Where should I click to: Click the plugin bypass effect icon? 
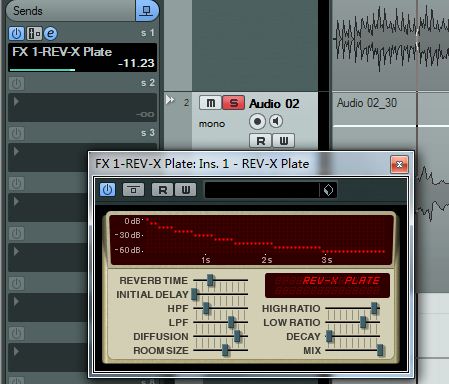pyautogui.click(x=133, y=190)
